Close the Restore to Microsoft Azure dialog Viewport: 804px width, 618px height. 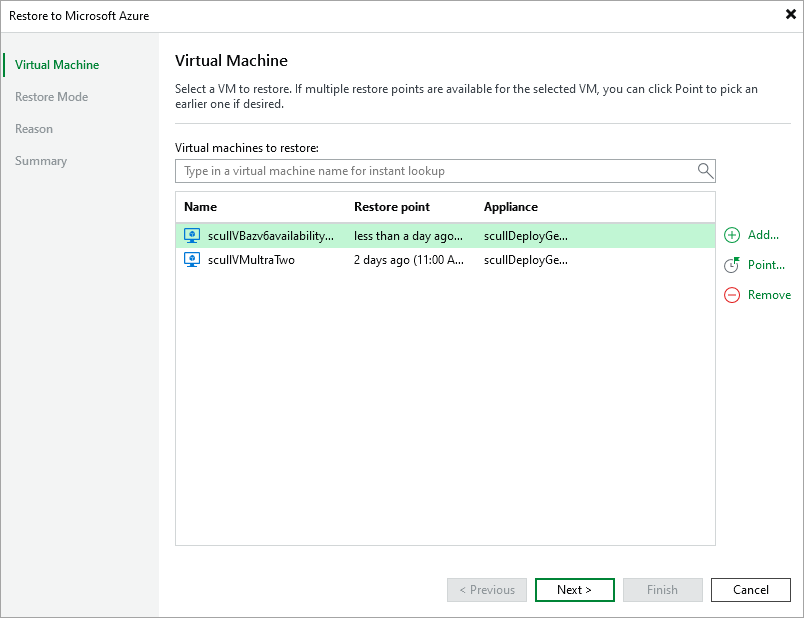(789, 15)
